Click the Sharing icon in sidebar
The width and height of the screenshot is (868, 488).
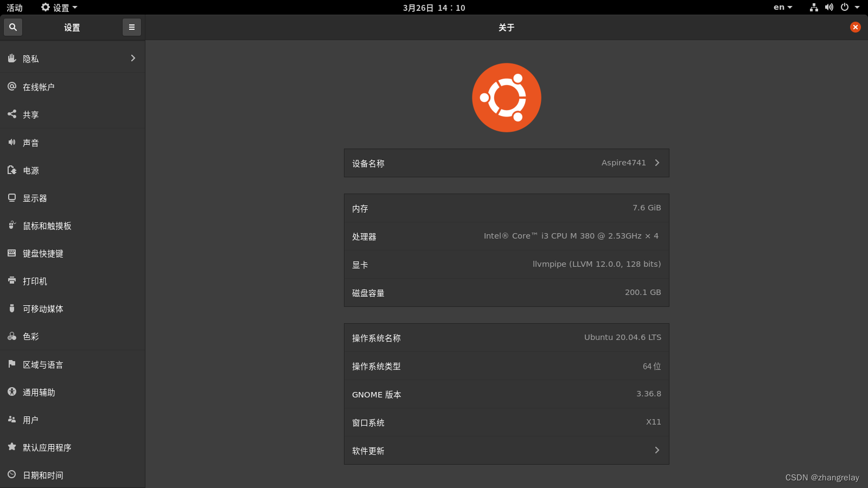coord(12,114)
